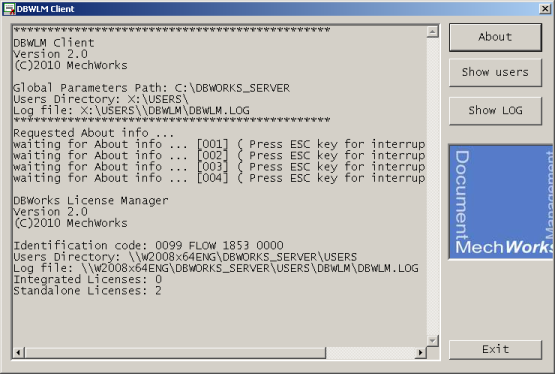
Task: Click the vertical scrollbar down arrow
Action: [x=432, y=341]
